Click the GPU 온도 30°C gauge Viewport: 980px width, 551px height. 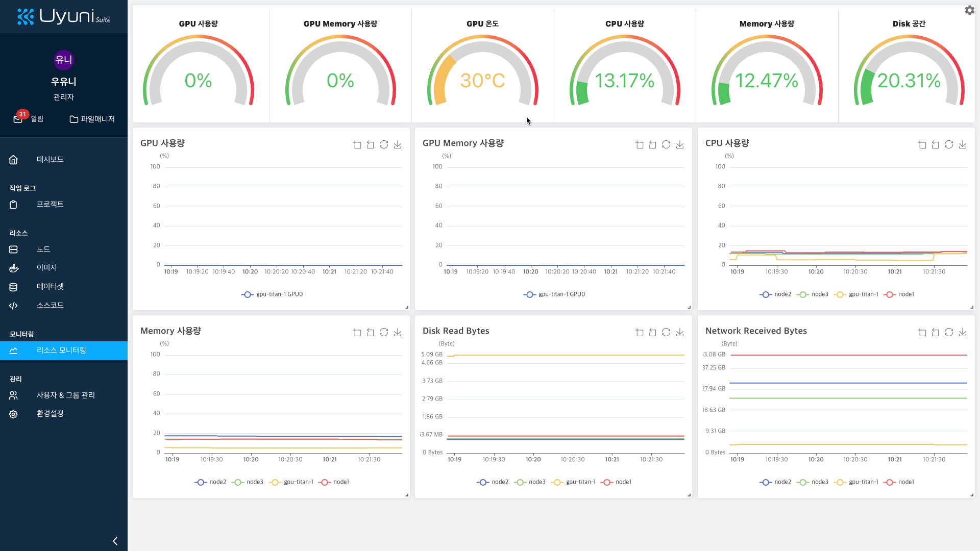[482, 70]
